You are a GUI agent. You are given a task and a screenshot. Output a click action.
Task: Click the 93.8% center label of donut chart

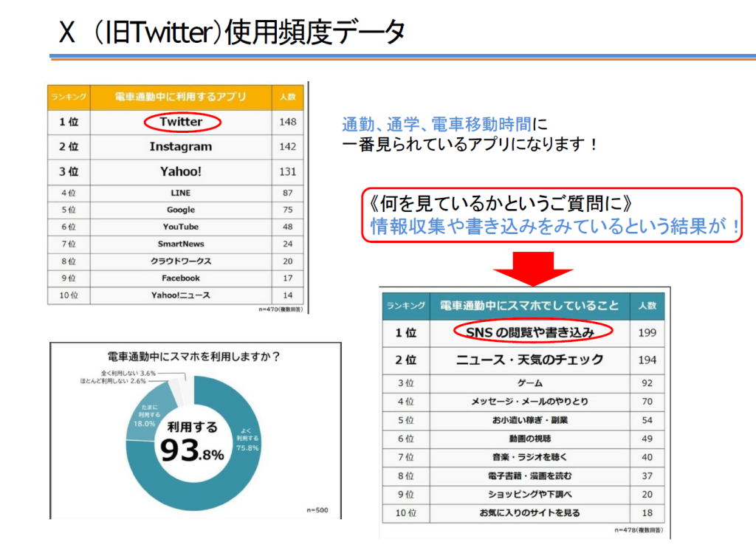tap(193, 442)
